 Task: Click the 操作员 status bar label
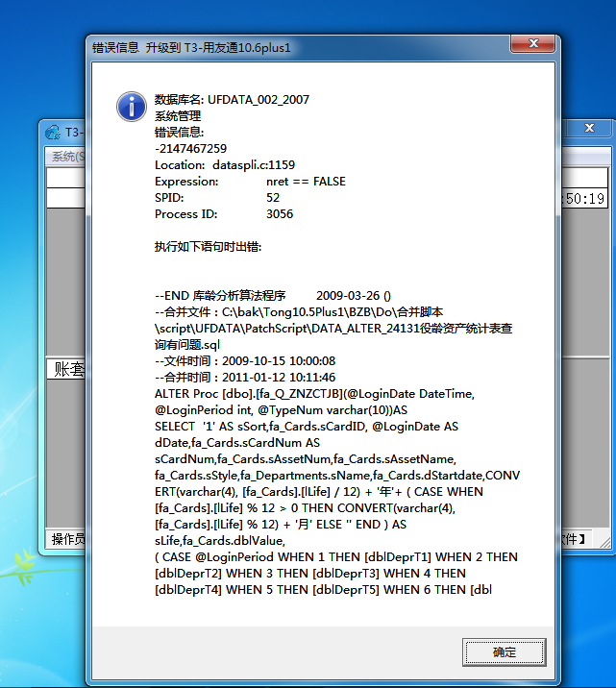[67, 539]
